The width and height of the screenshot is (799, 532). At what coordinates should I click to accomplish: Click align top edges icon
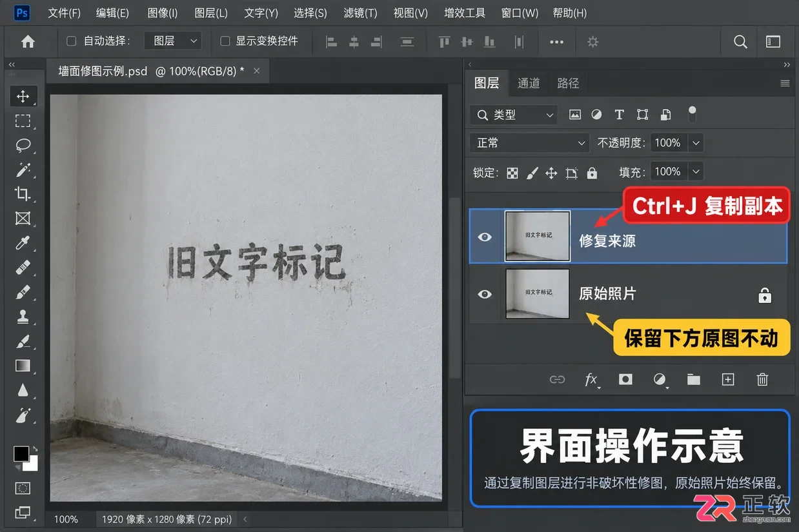(x=444, y=42)
